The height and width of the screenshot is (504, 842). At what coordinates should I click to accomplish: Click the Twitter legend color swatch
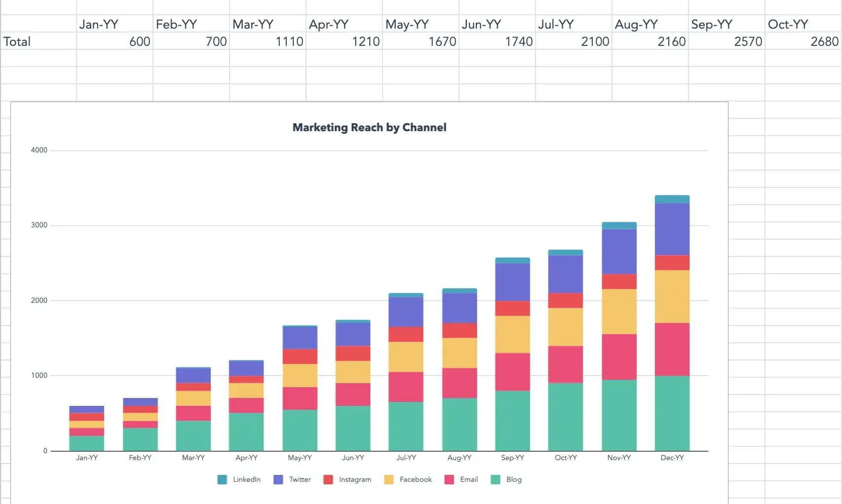[278, 479]
